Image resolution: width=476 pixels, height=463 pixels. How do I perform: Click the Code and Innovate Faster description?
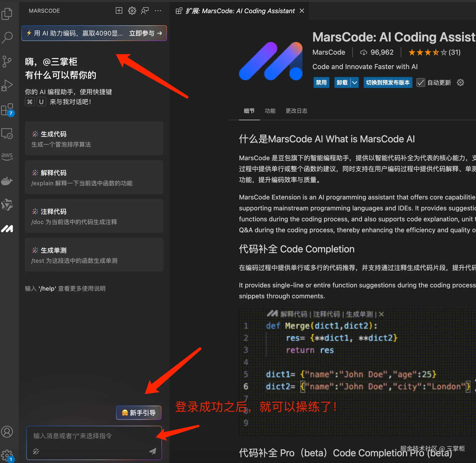pyautogui.click(x=365, y=67)
